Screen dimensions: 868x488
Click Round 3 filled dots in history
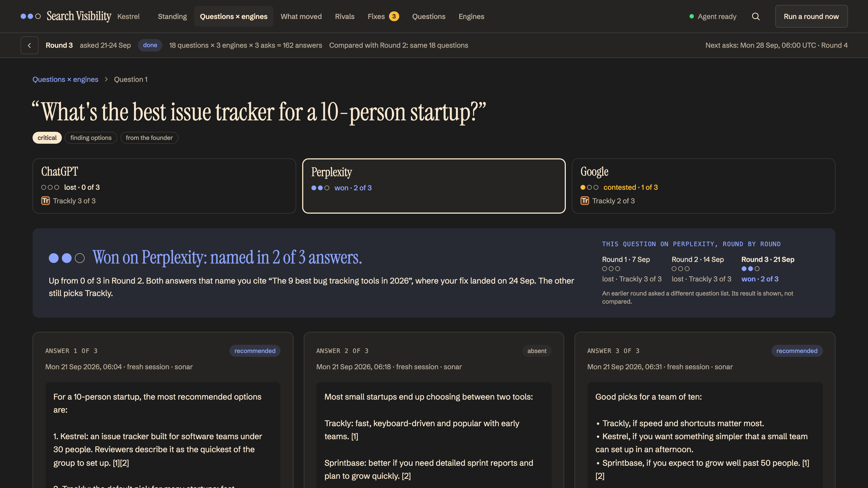coord(750,269)
